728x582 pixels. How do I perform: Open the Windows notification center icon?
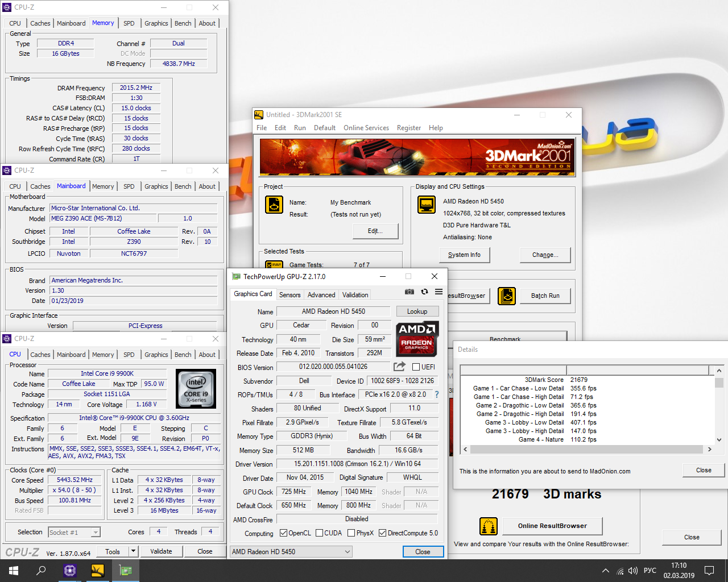tap(709, 571)
